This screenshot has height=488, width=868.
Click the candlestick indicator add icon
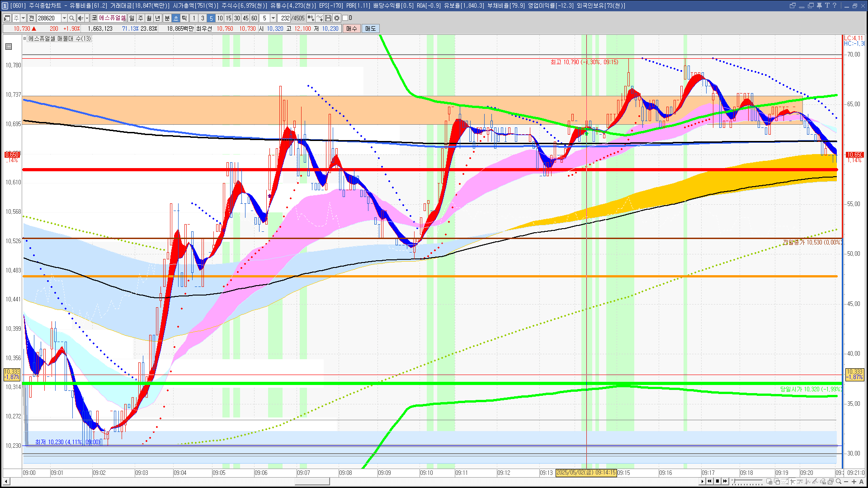(x=311, y=18)
